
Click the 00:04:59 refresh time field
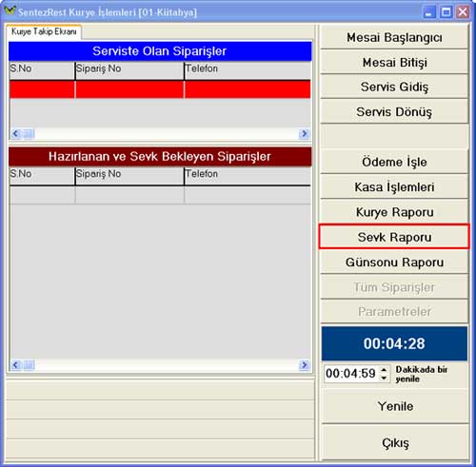point(351,374)
